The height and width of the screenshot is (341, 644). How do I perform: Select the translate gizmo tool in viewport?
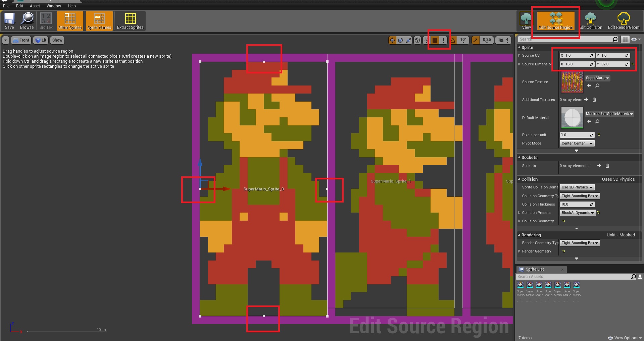click(x=392, y=40)
